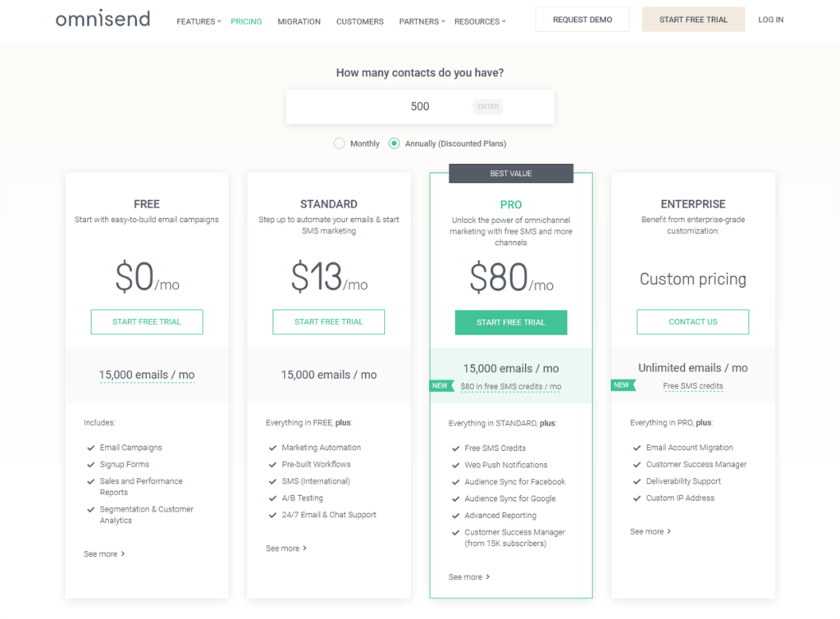The image size is (840, 619).
Task: Click Deliverability Support feature
Action: point(683,480)
